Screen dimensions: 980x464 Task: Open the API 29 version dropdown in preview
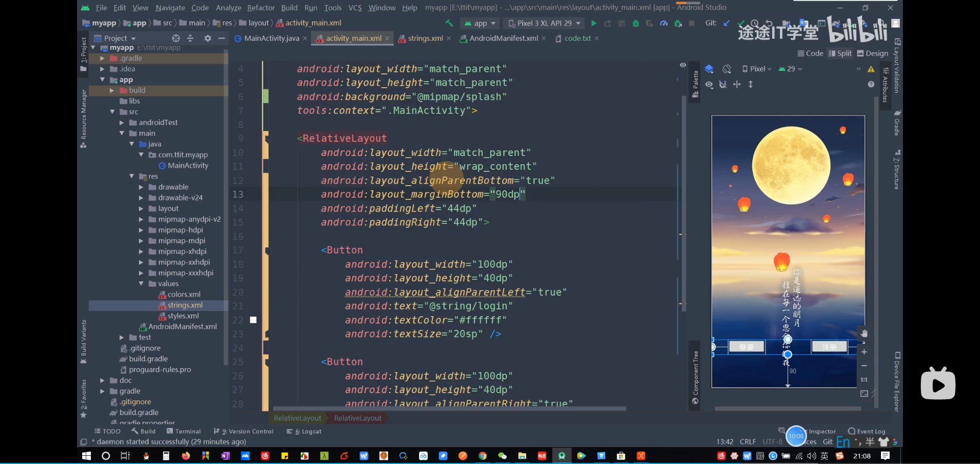click(x=791, y=69)
